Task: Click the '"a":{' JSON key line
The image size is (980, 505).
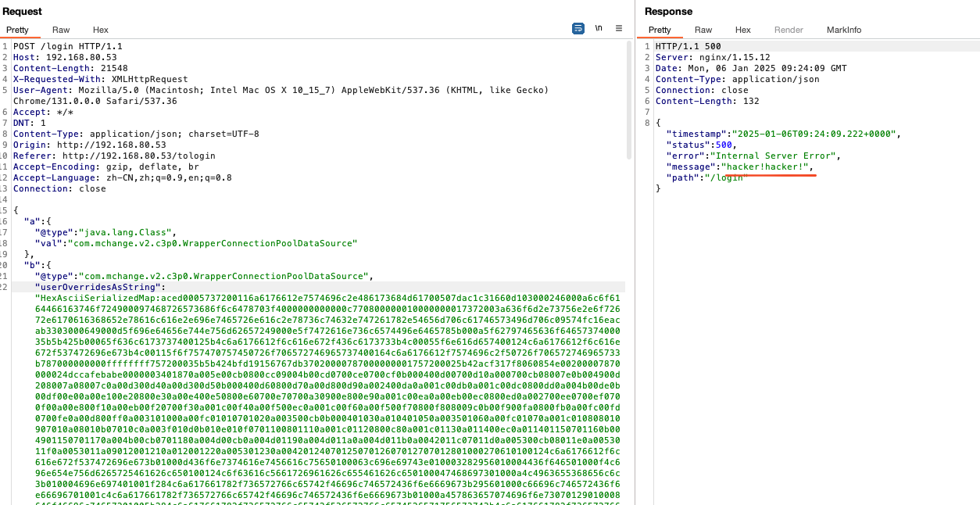Action: point(37,221)
